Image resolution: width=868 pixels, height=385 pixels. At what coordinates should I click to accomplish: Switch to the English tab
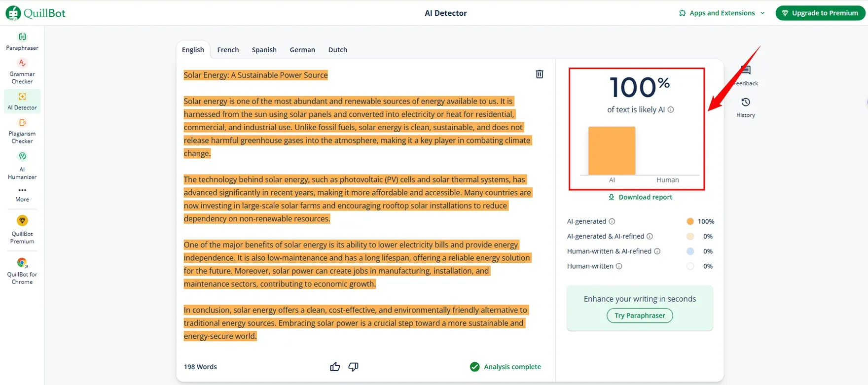[193, 50]
